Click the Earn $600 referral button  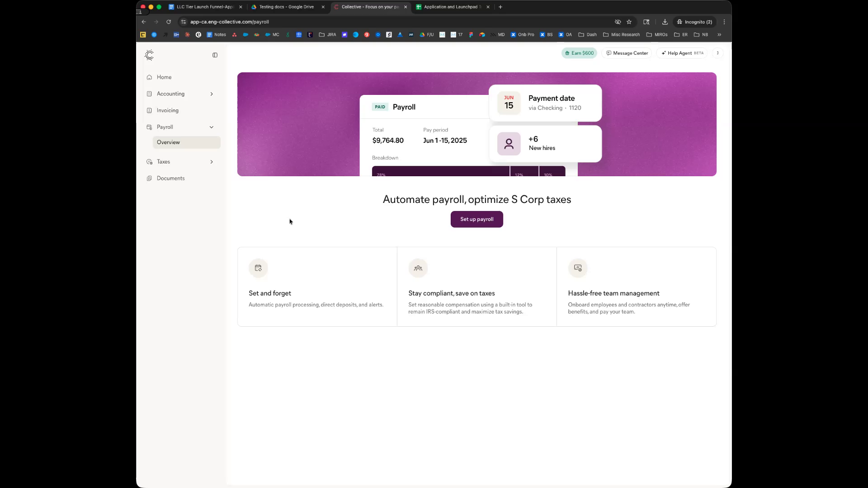click(x=579, y=53)
